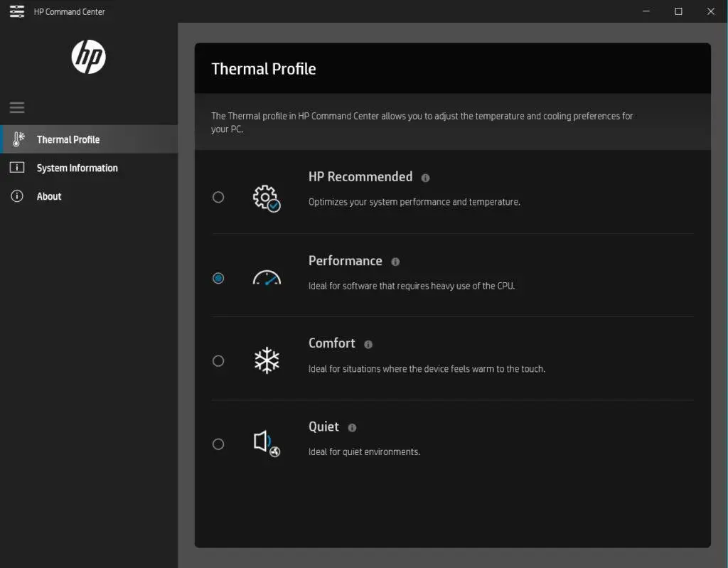Click the info icon next to Performance

(x=395, y=262)
